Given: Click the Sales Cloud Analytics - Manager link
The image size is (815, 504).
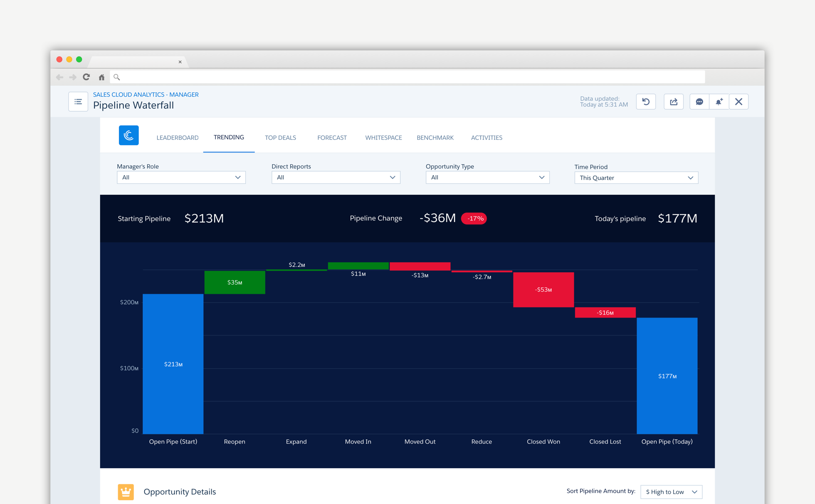Looking at the screenshot, I should 146,94.
